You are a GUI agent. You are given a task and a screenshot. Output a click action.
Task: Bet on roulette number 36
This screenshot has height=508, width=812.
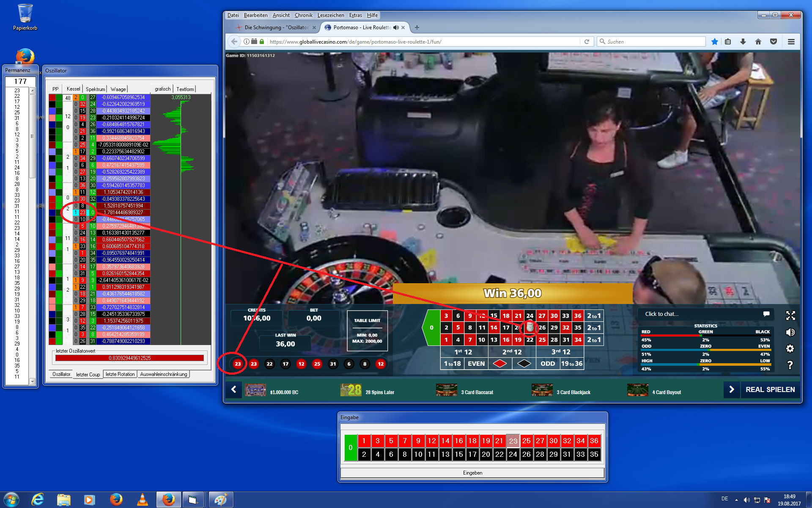tap(578, 316)
